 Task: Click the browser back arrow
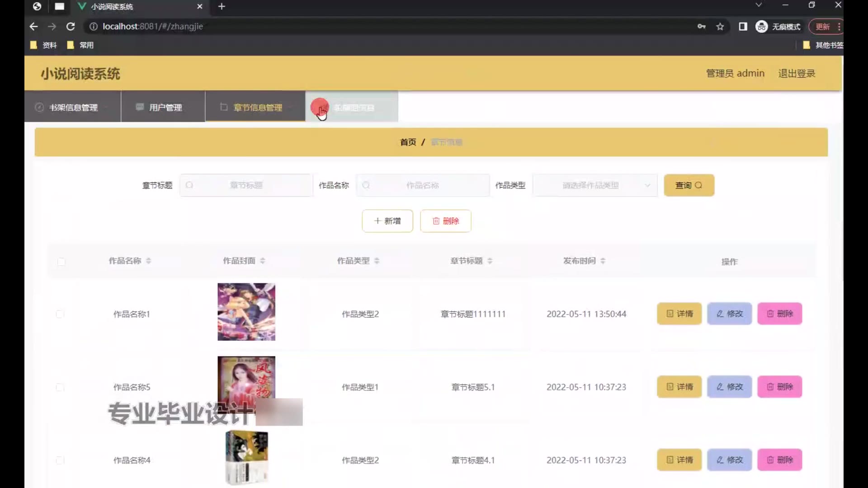click(33, 27)
